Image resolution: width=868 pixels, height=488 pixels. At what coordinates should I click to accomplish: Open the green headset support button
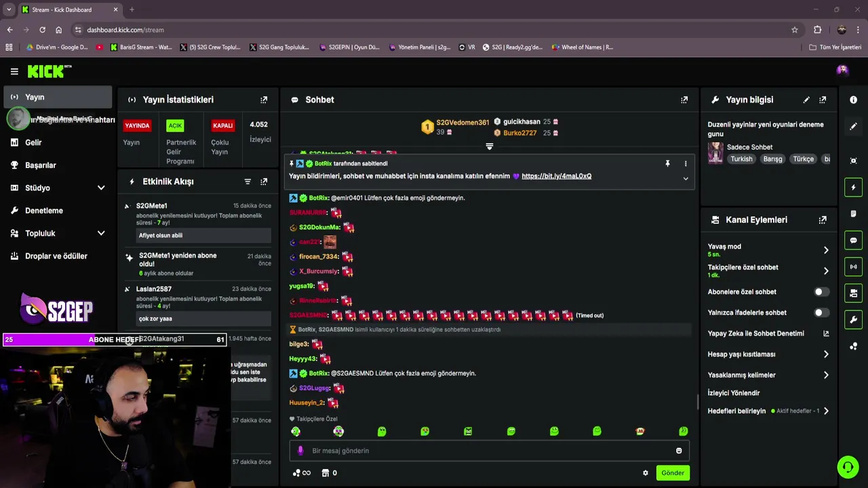(x=848, y=467)
